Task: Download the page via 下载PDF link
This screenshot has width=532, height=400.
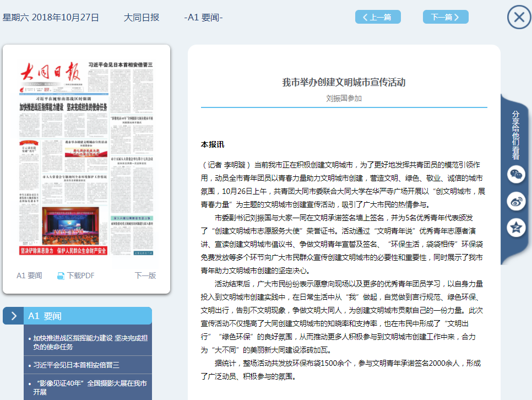Action: pyautogui.click(x=81, y=275)
